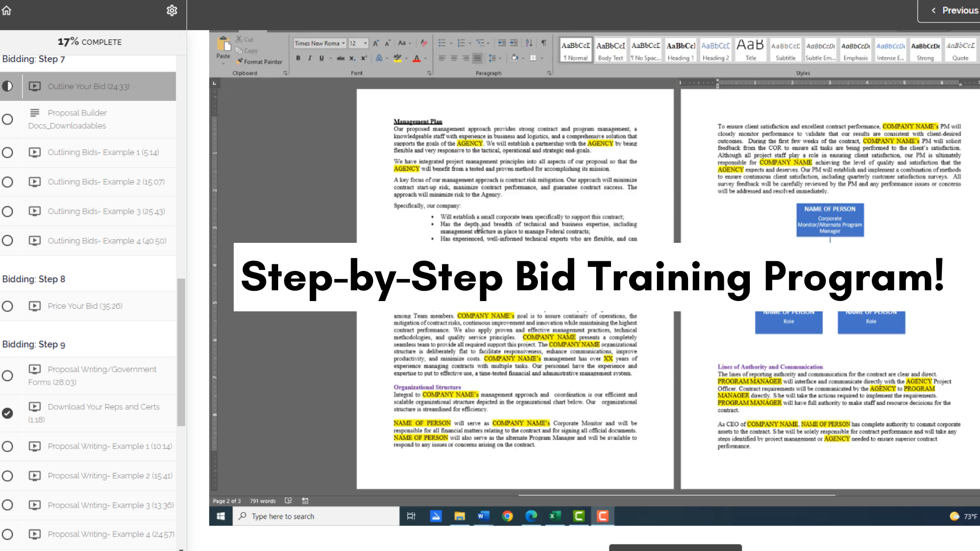Mark Outlining Bids- Example 4 complete
This screenshot has height=551, width=980.
tap(7, 241)
